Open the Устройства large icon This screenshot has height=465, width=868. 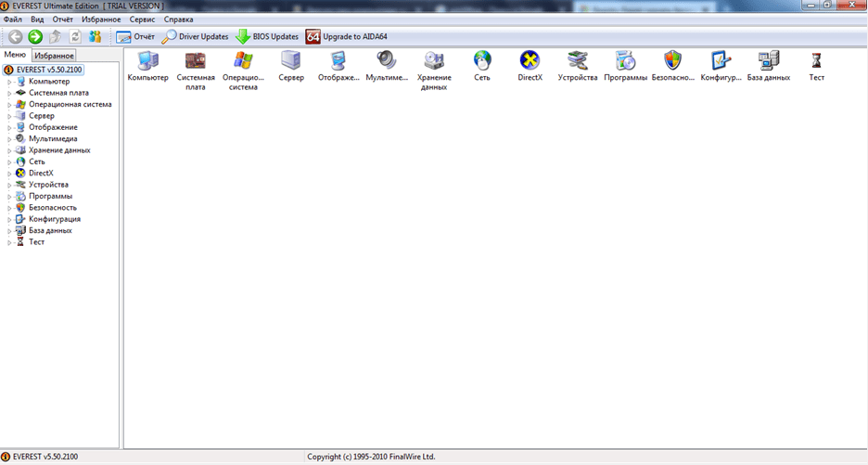click(578, 60)
